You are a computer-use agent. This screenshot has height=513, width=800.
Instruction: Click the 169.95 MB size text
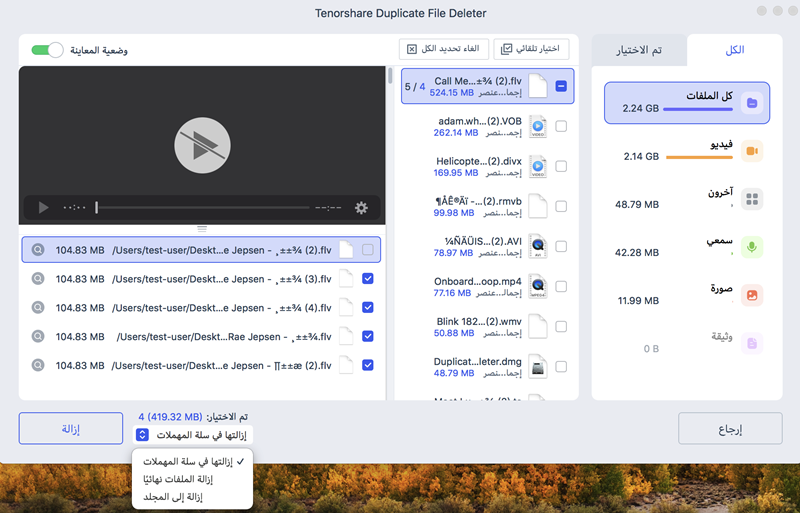[456, 173]
